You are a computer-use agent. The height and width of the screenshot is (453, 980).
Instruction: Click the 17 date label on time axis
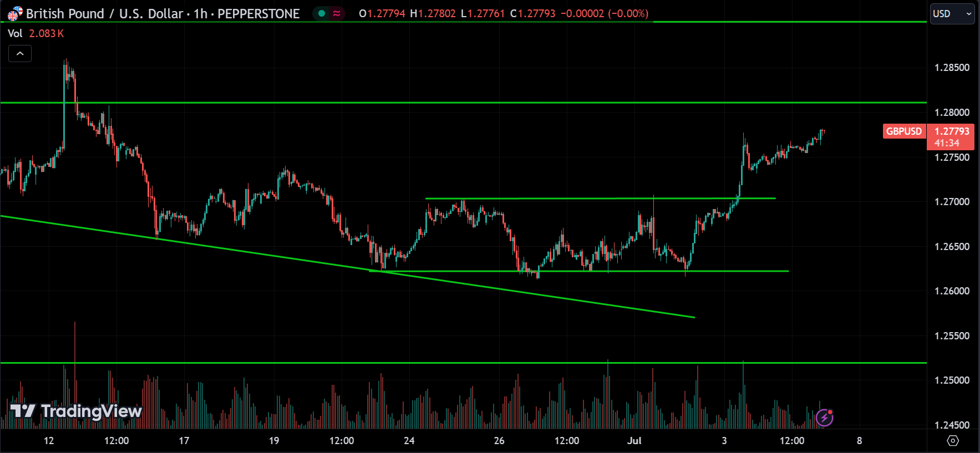[184, 441]
